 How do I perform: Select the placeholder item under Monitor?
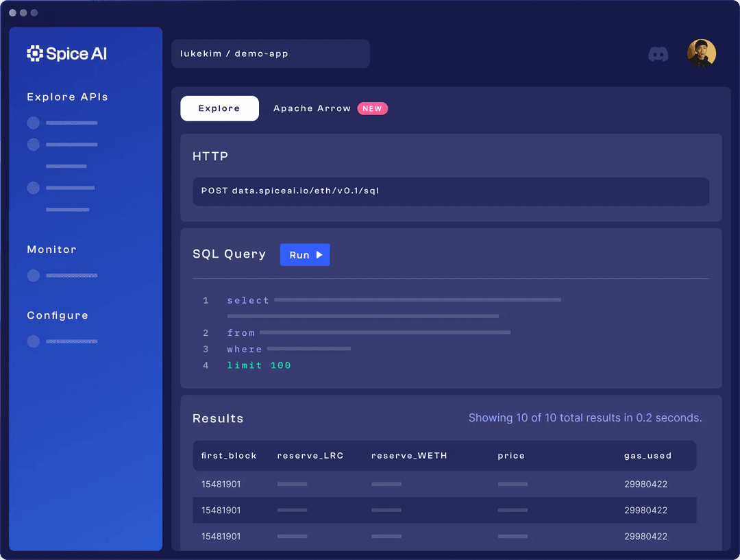[62, 276]
